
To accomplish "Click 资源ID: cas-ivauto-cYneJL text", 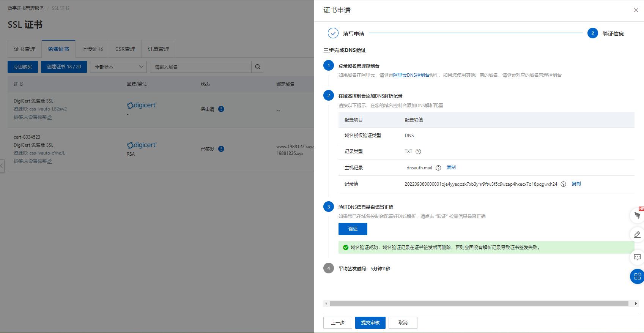I will coord(39,153).
